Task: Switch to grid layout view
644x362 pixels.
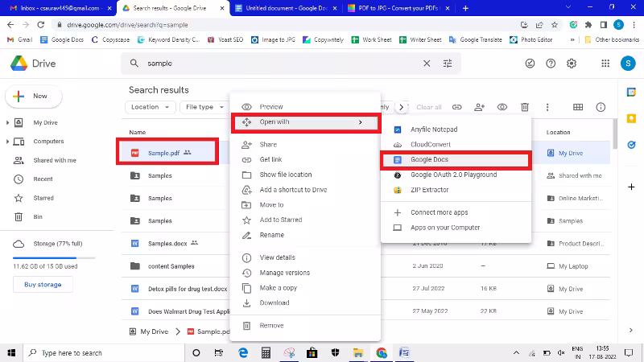Action: pyautogui.click(x=578, y=107)
